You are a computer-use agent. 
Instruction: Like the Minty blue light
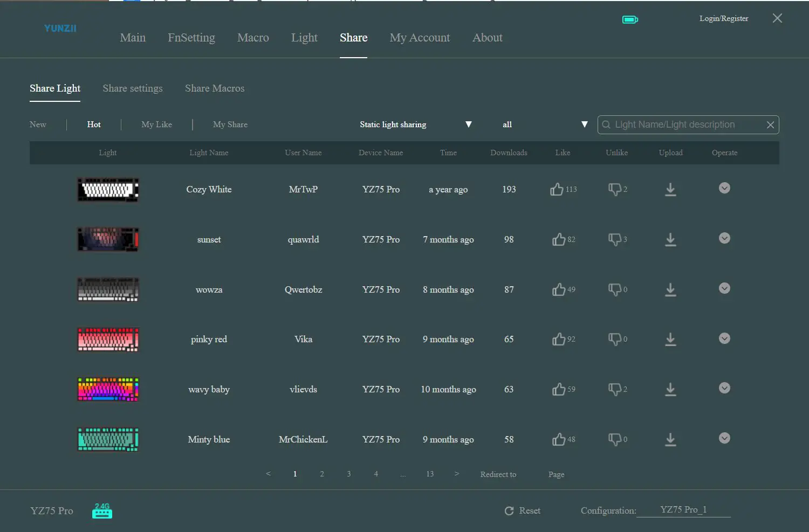click(x=559, y=439)
